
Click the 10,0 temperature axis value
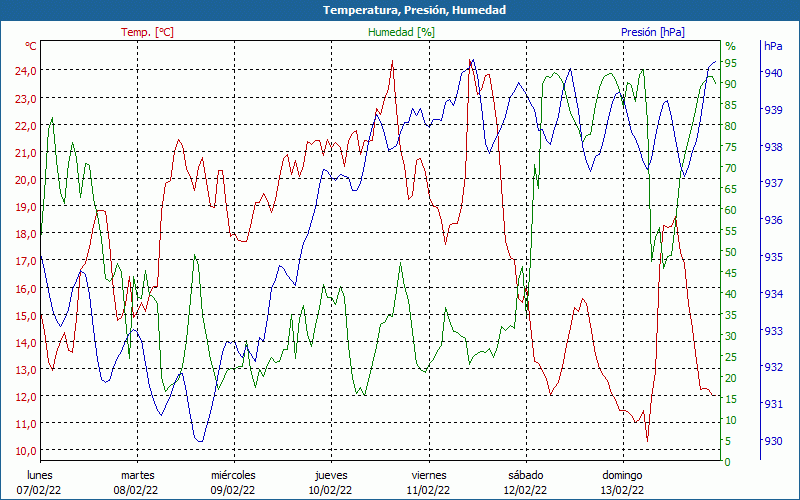[x=25, y=451]
